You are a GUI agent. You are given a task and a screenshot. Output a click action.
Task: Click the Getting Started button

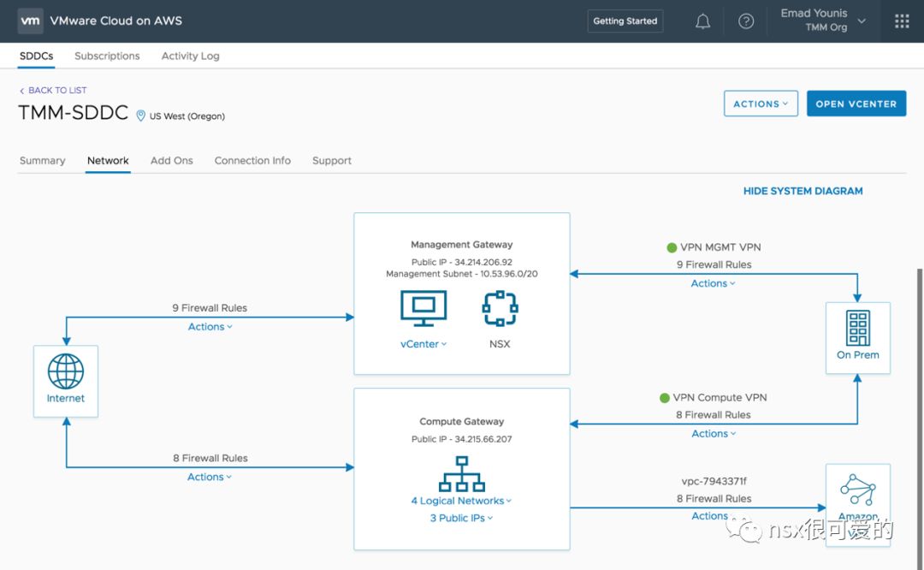[625, 21]
